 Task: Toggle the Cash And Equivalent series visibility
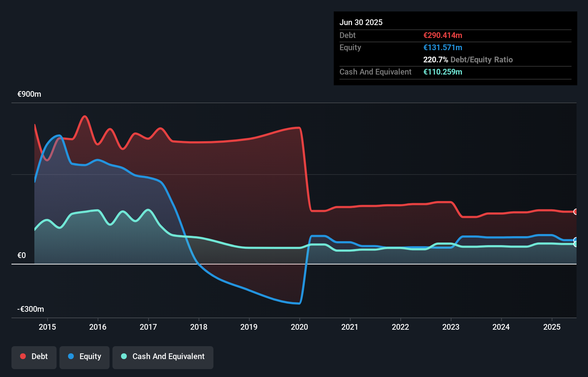pos(163,357)
